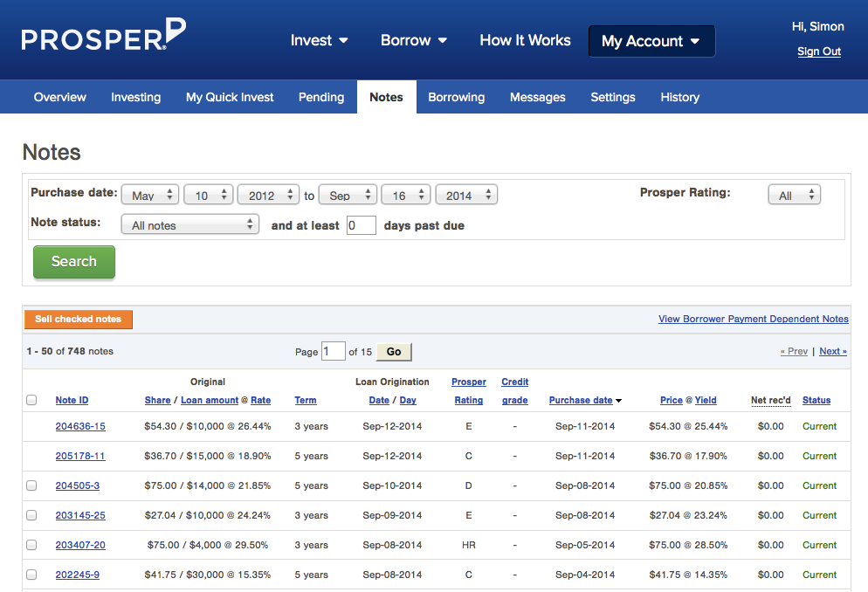Go to the Pending tab
This screenshot has width=868, height=592.
(321, 98)
